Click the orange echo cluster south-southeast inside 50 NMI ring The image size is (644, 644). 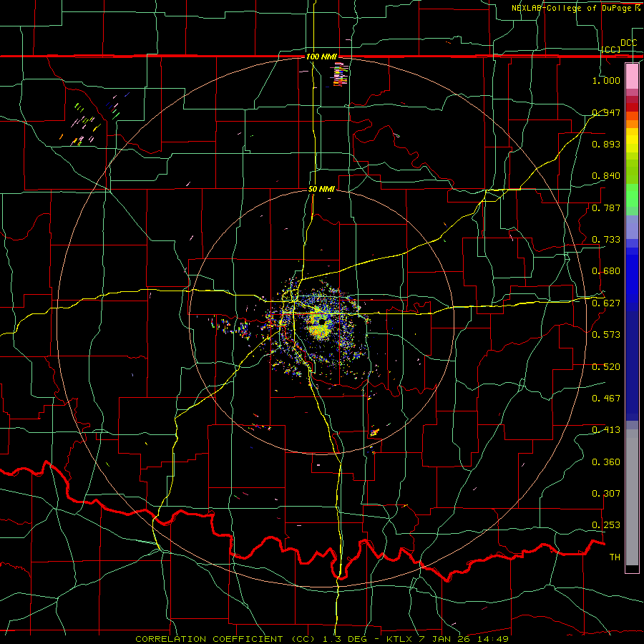click(374, 432)
